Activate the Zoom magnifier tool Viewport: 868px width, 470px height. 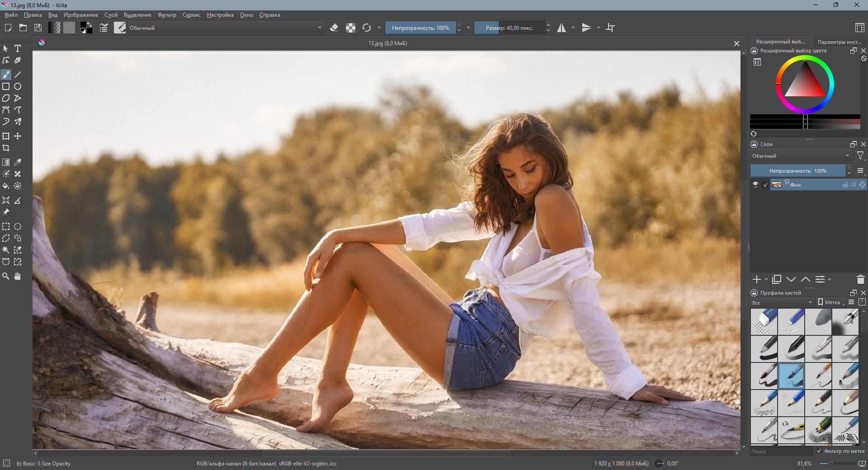point(6,276)
